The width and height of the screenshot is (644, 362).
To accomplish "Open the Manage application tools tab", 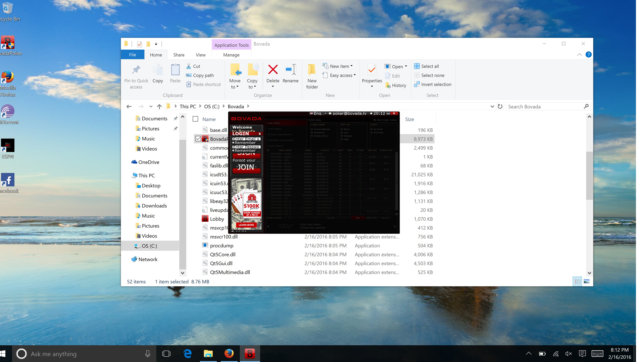I will 231,55.
